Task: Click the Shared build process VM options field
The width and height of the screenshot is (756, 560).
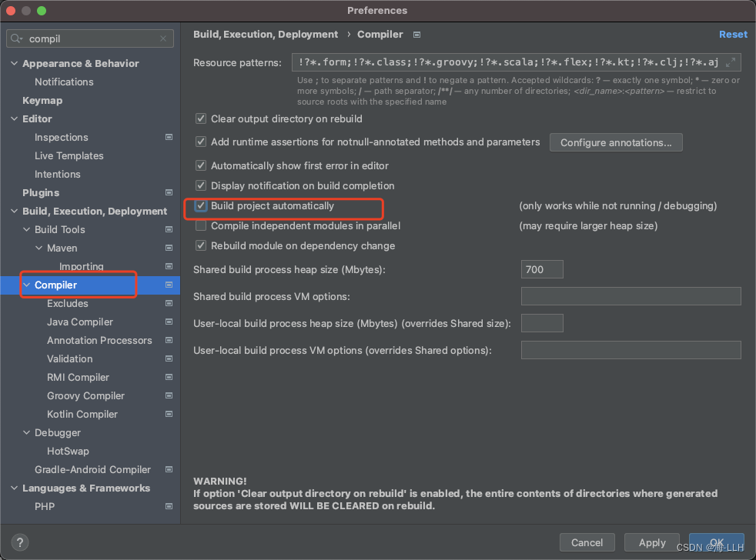Action: tap(631, 296)
